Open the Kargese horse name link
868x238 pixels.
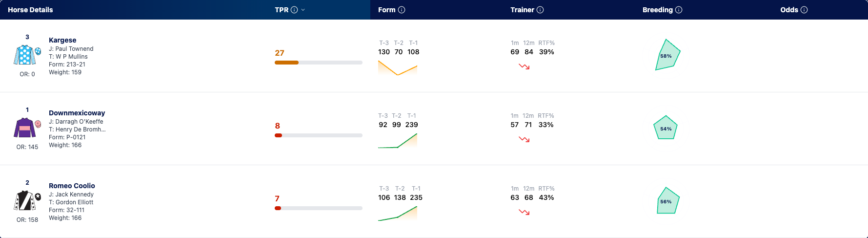click(62, 40)
